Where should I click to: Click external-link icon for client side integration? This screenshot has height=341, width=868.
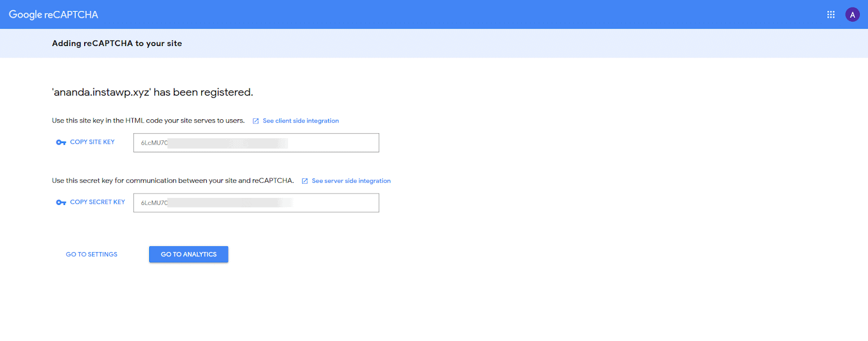(x=256, y=121)
